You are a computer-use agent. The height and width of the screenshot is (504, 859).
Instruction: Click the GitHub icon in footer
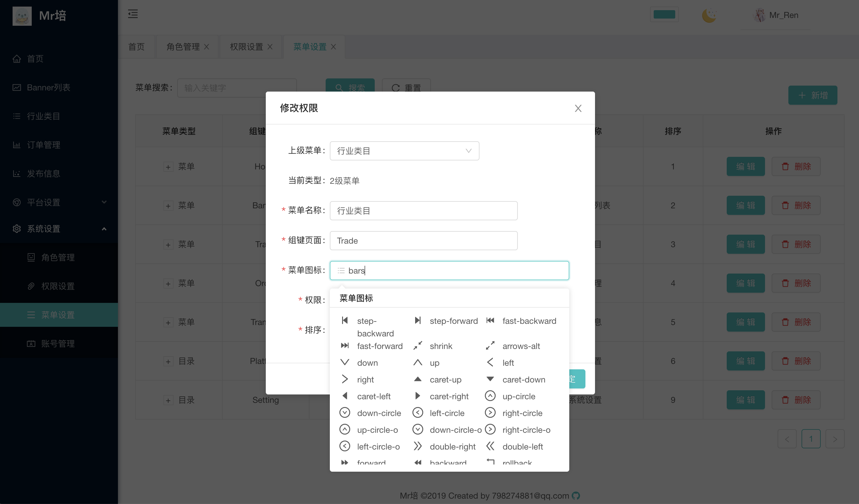[576, 496]
